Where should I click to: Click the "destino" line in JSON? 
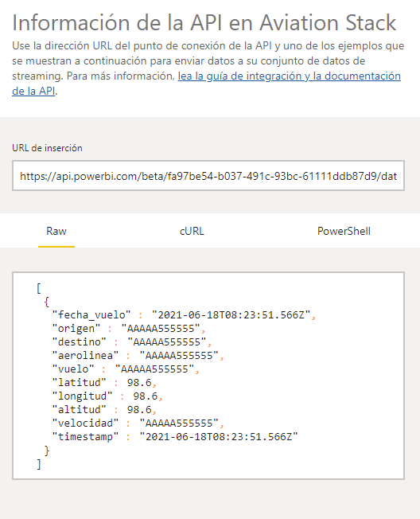click(131, 342)
